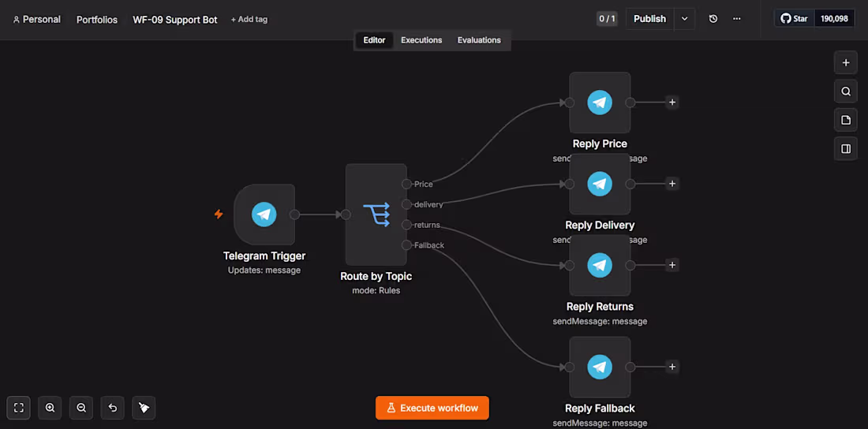Add a node after Reply Returns
868x429 pixels.
(x=672, y=265)
